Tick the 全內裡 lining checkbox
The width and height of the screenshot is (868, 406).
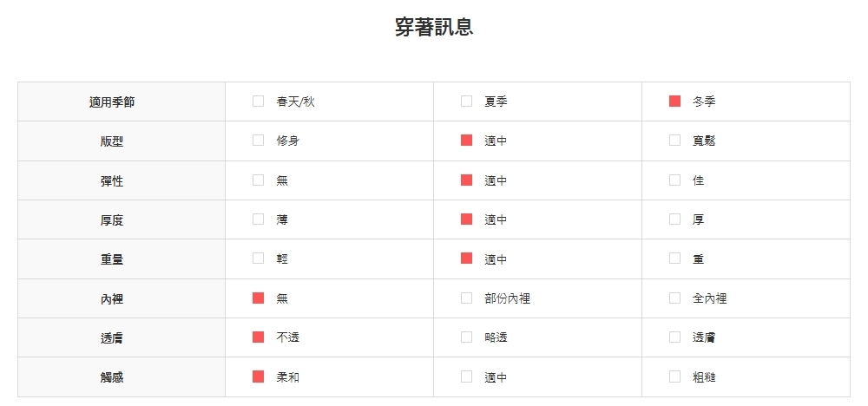click(x=674, y=298)
